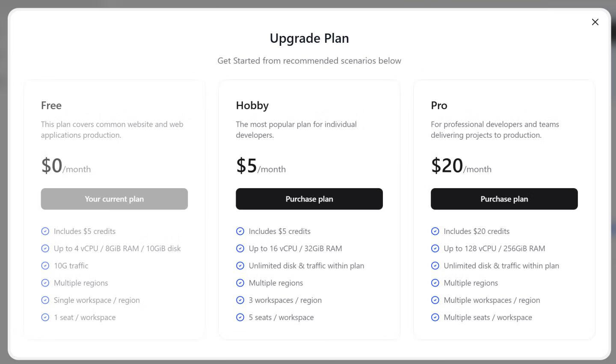Viewport: 616px width, 364px height.
Task: Click check icon beside 'Up to 16 vCPU'
Action: (240, 249)
